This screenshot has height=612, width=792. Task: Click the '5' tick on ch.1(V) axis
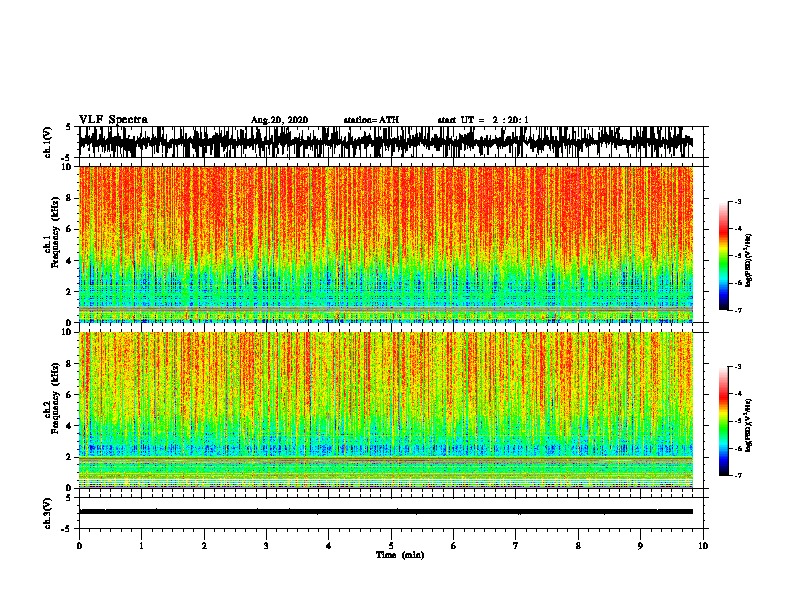(x=68, y=127)
